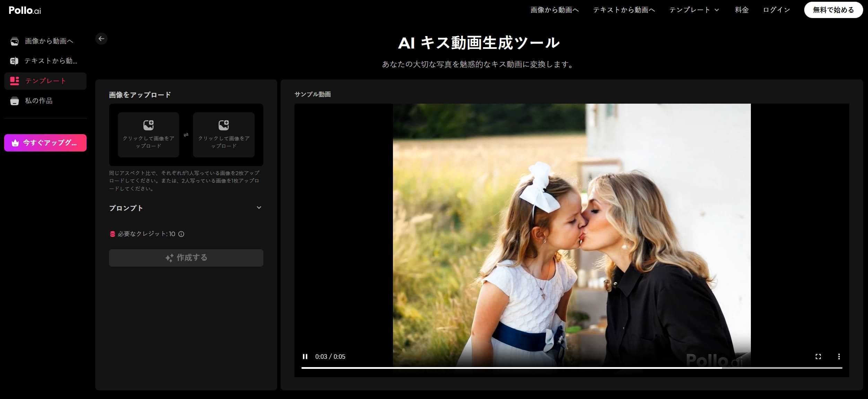The height and width of the screenshot is (399, 868).
Task: Click the 今すぐアップグ... upgrade button
Action: [45, 143]
